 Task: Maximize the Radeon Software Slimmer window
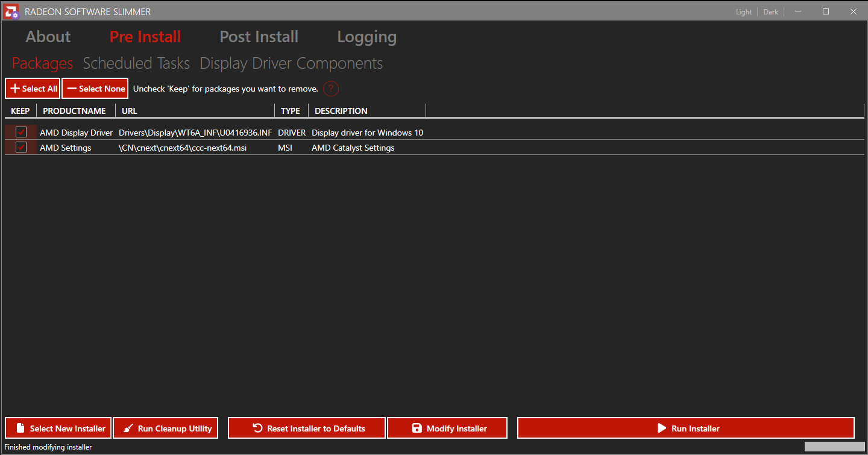click(826, 11)
